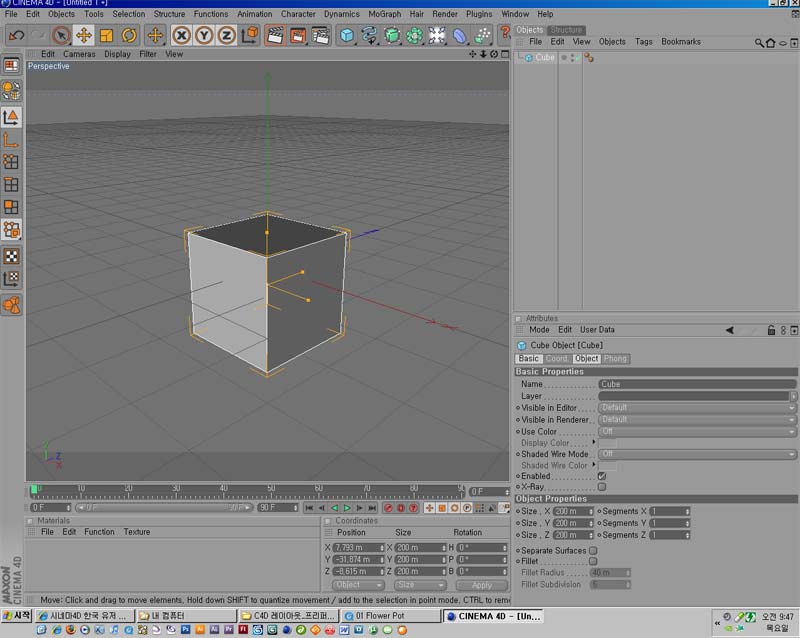
Task: Click the Object Manager search magnifier icon
Action: (759, 43)
